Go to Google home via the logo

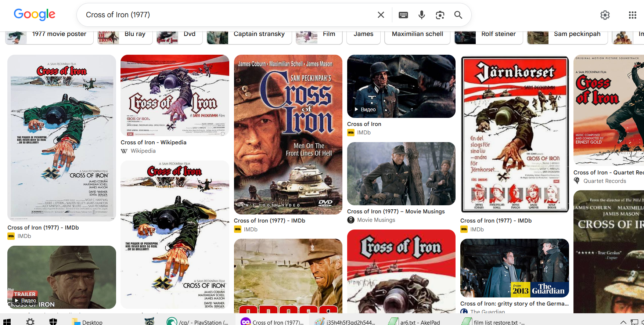click(x=35, y=14)
